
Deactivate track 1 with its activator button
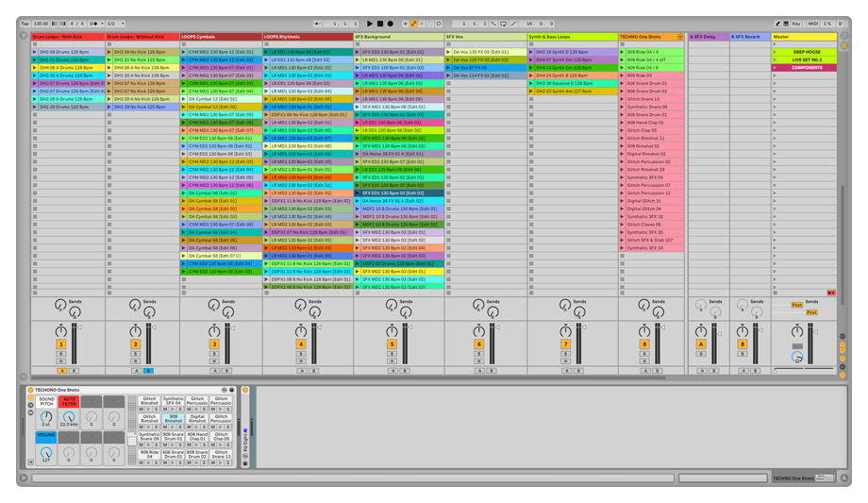61,344
